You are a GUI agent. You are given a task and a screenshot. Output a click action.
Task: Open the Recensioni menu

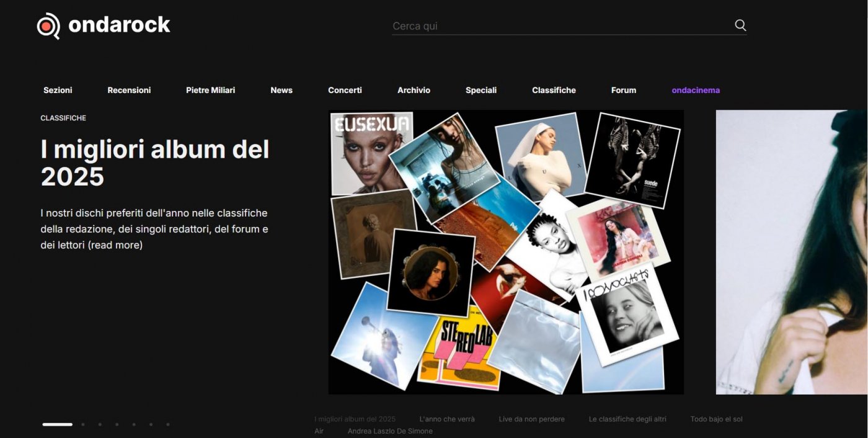[x=129, y=90]
